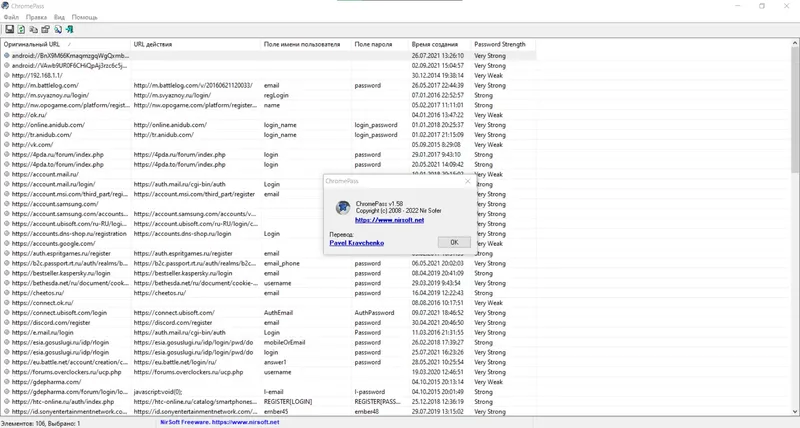Sort by the Password Strength column header
This screenshot has height=428, width=800.
click(500, 45)
